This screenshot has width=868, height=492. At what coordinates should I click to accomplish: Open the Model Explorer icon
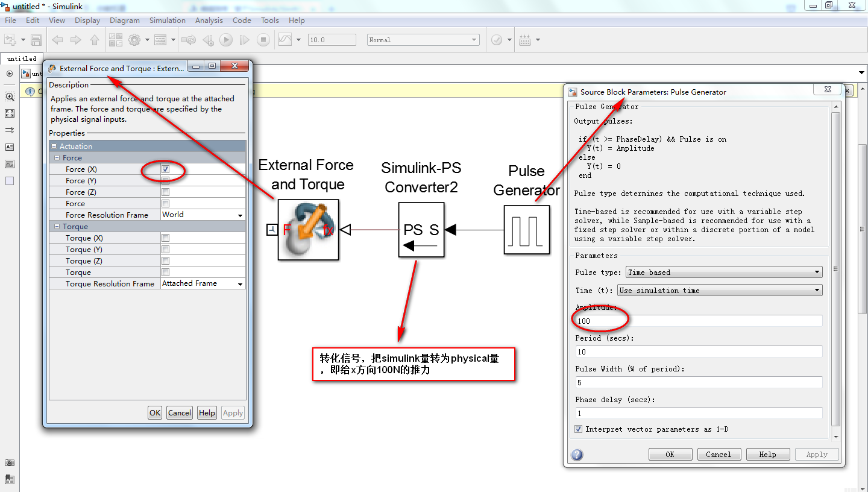pyautogui.click(x=160, y=40)
